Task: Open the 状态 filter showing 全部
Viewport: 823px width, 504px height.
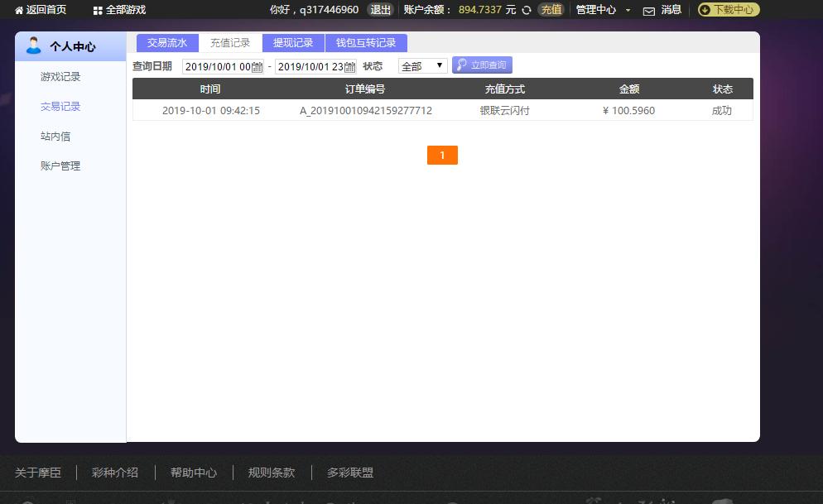Action: click(x=422, y=65)
